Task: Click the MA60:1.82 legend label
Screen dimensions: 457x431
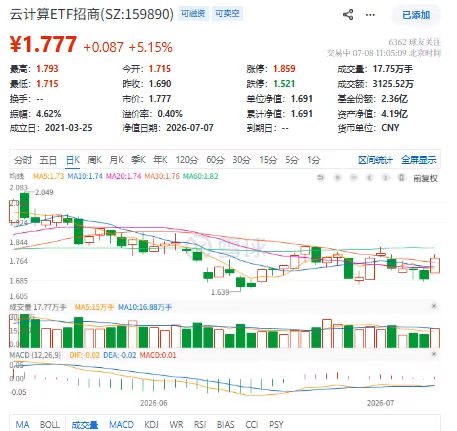Action: pos(200,176)
